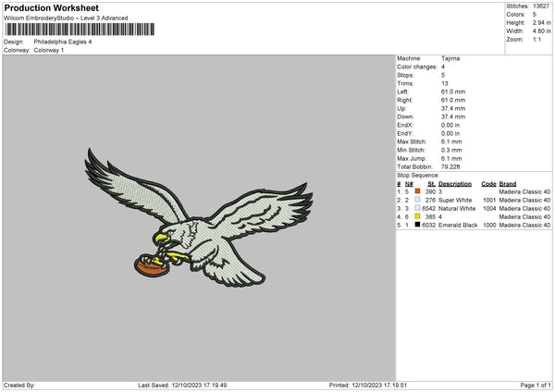Click the orange color swatch for thread 390
Image resolution: width=555 pixels, height=392 pixels.
[418, 191]
